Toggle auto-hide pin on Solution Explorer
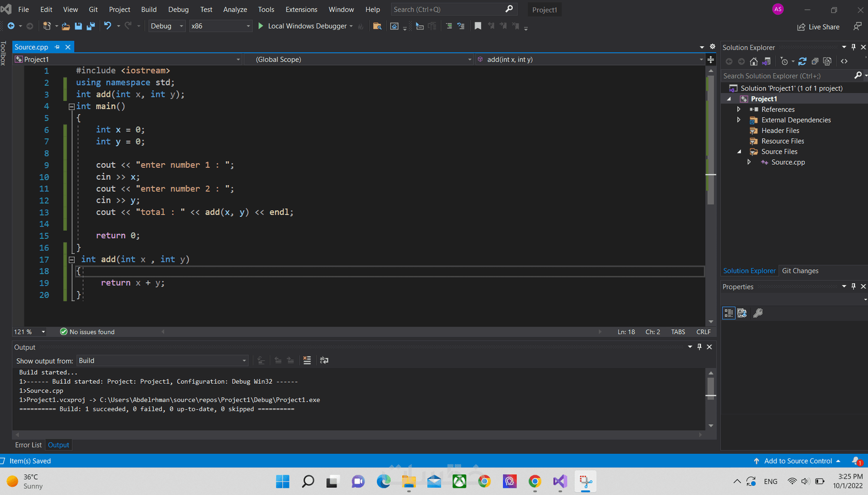The image size is (868, 495). click(853, 47)
